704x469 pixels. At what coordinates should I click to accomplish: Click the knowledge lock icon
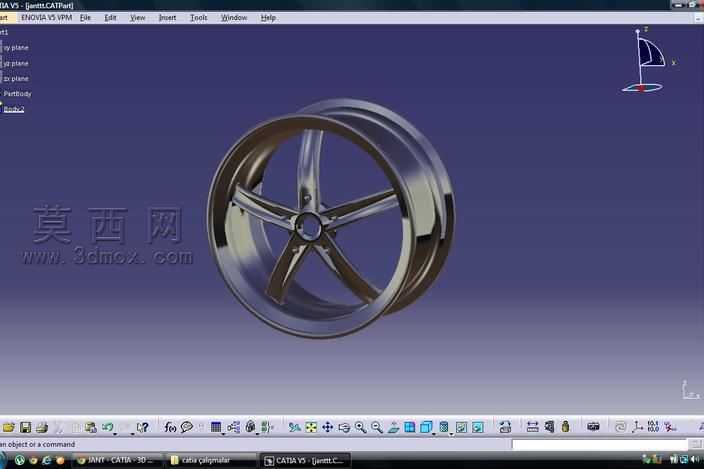pos(250,427)
